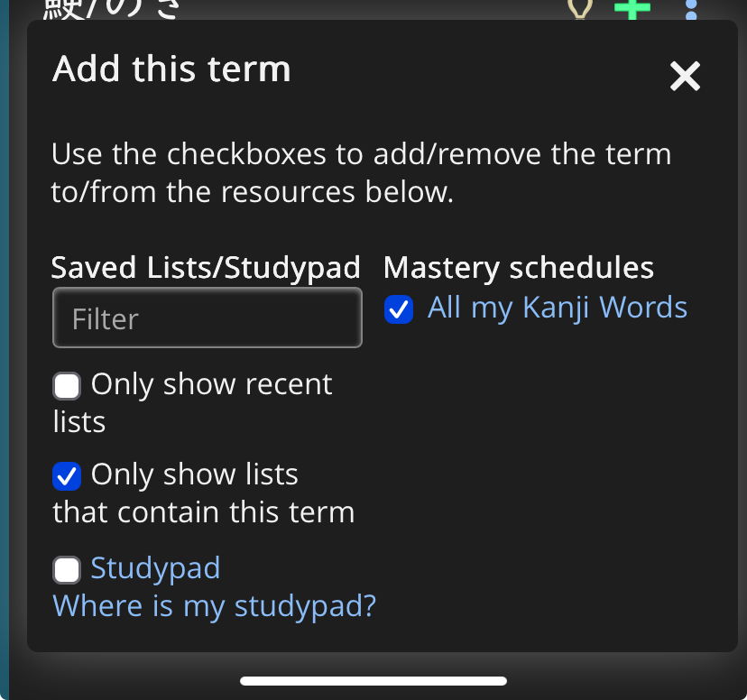The width and height of the screenshot is (747, 700).
Task: Tap the home indicator bar at bottom
Action: [x=373, y=681]
